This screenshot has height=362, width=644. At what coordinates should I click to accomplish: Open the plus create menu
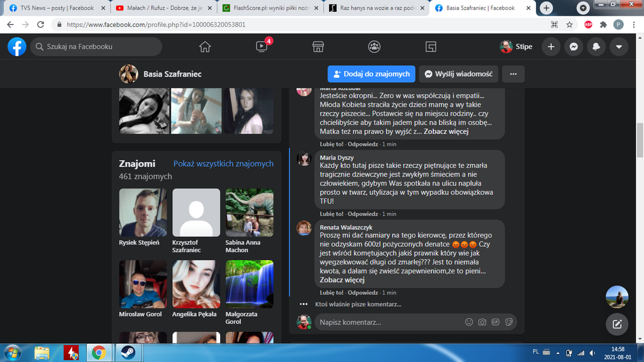[551, 47]
